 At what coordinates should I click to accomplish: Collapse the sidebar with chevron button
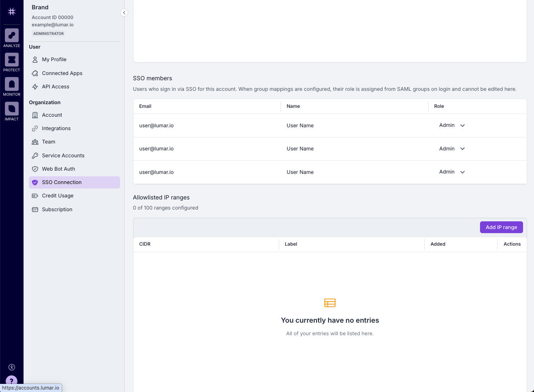pyautogui.click(x=124, y=13)
